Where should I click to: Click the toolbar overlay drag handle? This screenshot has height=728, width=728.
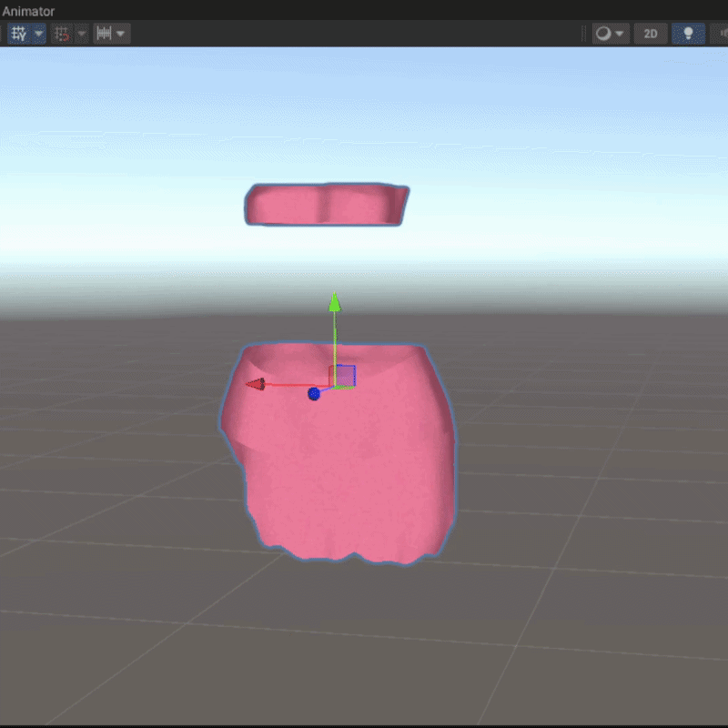pos(583,34)
